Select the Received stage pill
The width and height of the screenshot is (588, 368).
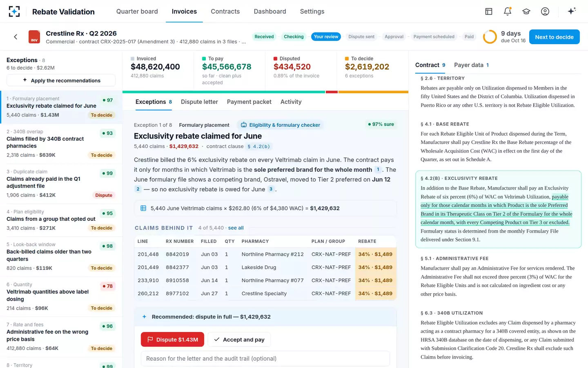click(264, 37)
